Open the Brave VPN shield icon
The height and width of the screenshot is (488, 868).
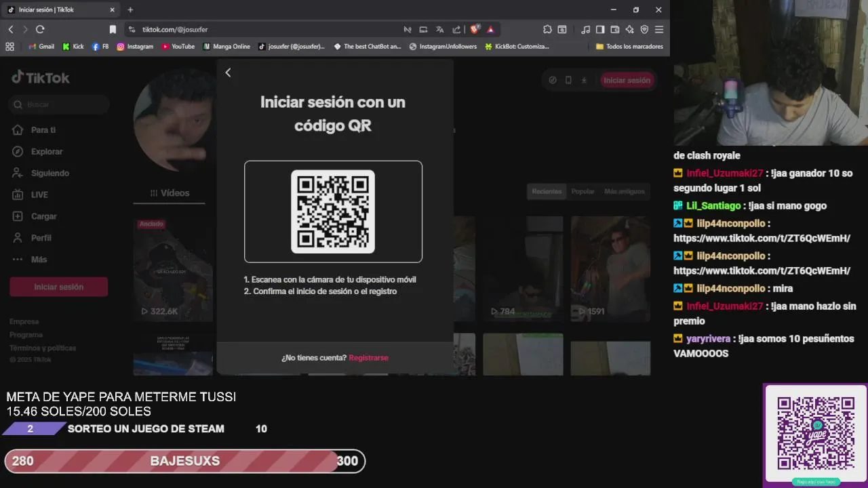coord(644,29)
